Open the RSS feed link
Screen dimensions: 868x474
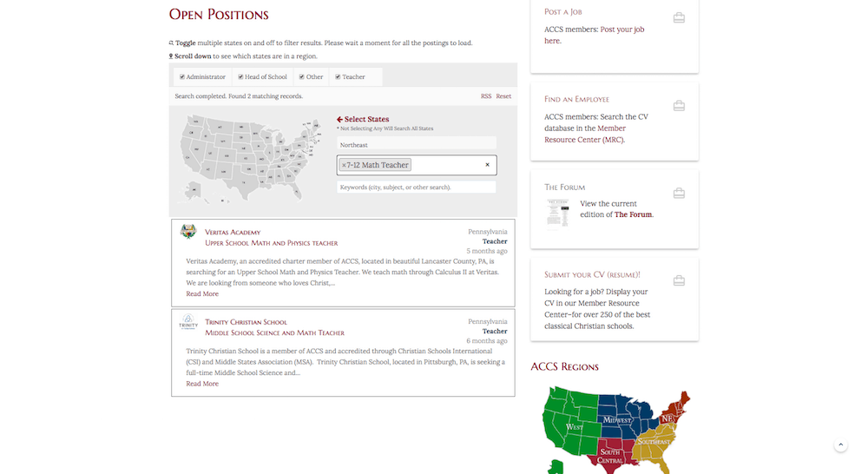(485, 95)
